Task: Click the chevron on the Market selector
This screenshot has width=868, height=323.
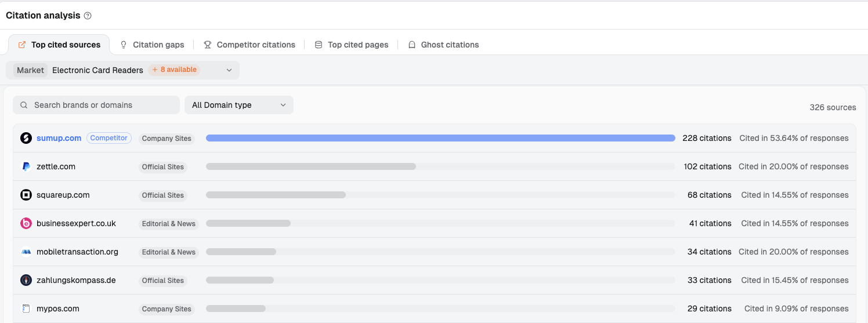Action: pyautogui.click(x=229, y=70)
